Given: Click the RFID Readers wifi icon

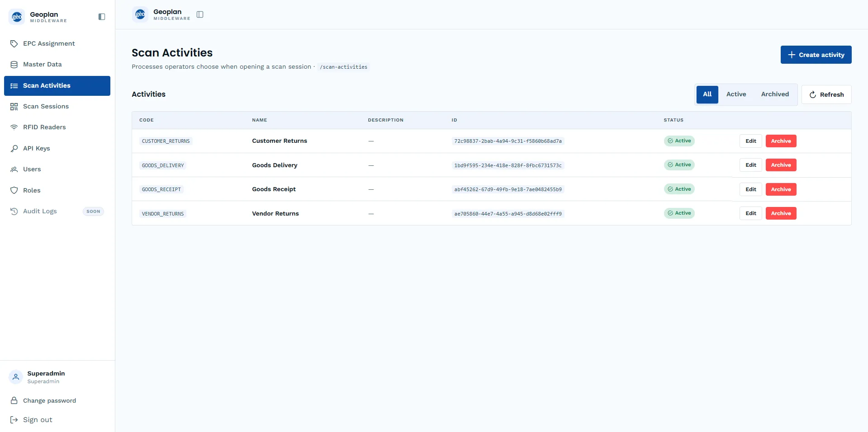Looking at the screenshot, I should [x=14, y=127].
